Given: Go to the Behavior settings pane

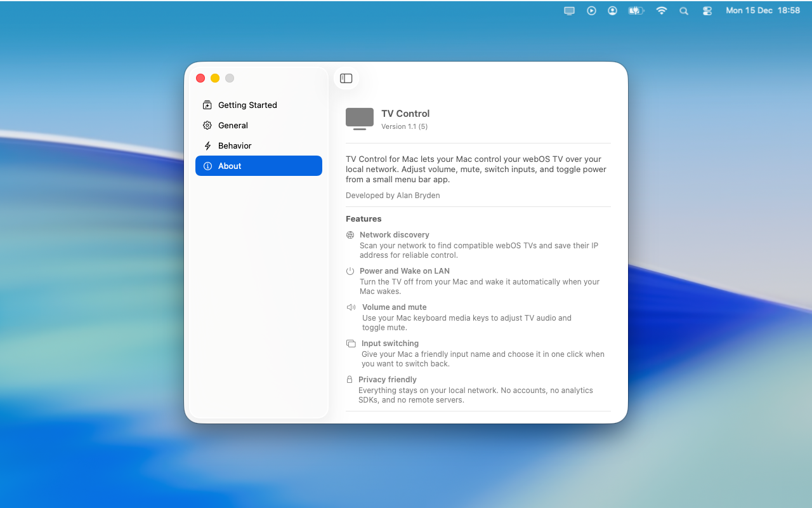Looking at the screenshot, I should [235, 146].
